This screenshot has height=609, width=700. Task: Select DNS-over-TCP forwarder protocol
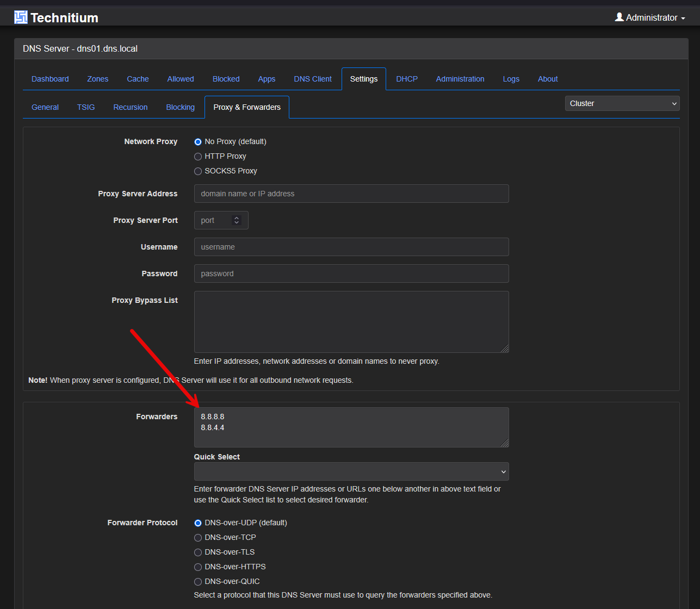(x=198, y=538)
